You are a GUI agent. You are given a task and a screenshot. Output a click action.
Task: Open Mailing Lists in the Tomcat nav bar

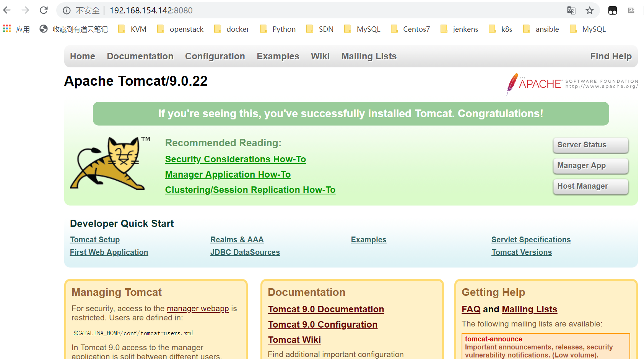(x=369, y=56)
